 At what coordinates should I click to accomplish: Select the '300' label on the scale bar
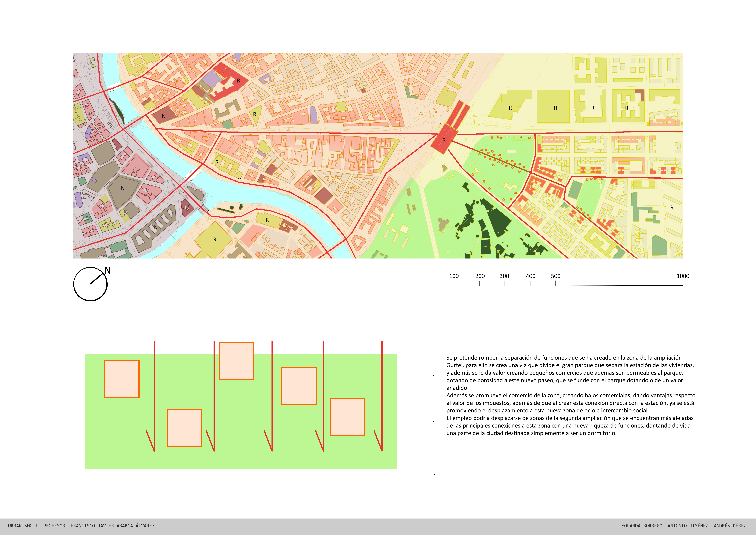click(x=504, y=276)
